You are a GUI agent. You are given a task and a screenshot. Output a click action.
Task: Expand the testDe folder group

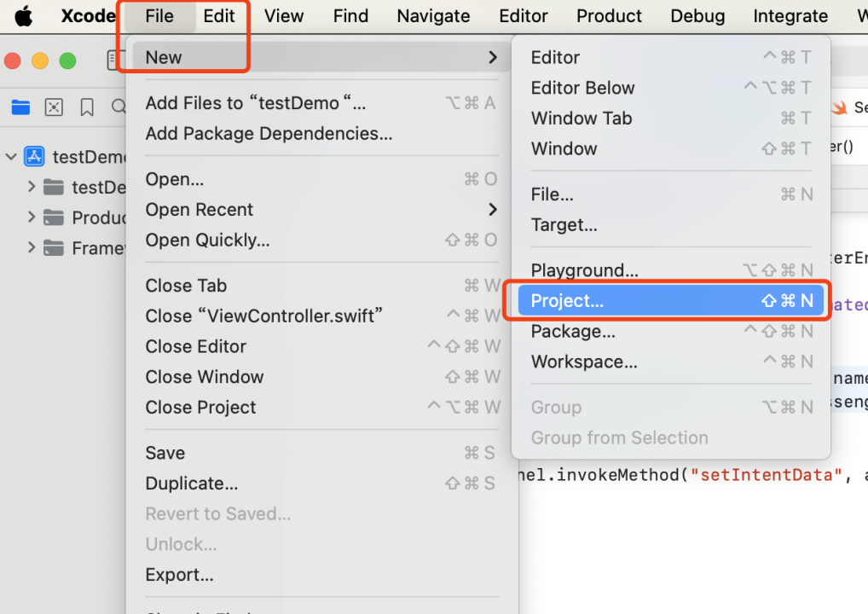32,187
